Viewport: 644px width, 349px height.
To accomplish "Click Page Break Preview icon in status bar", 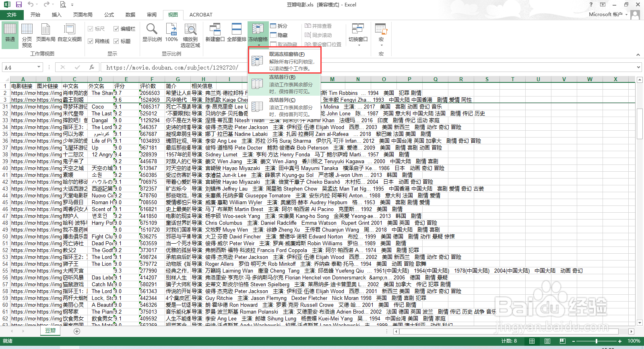I will point(562,341).
